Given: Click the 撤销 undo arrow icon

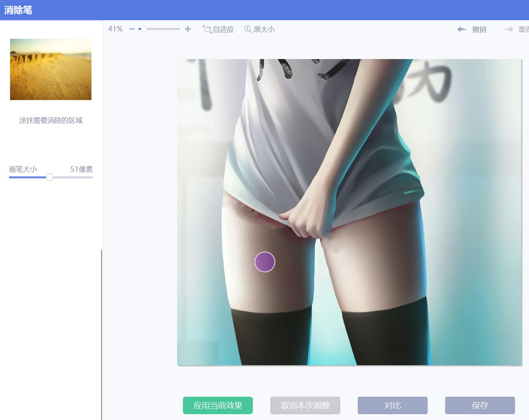Looking at the screenshot, I should pos(462,29).
